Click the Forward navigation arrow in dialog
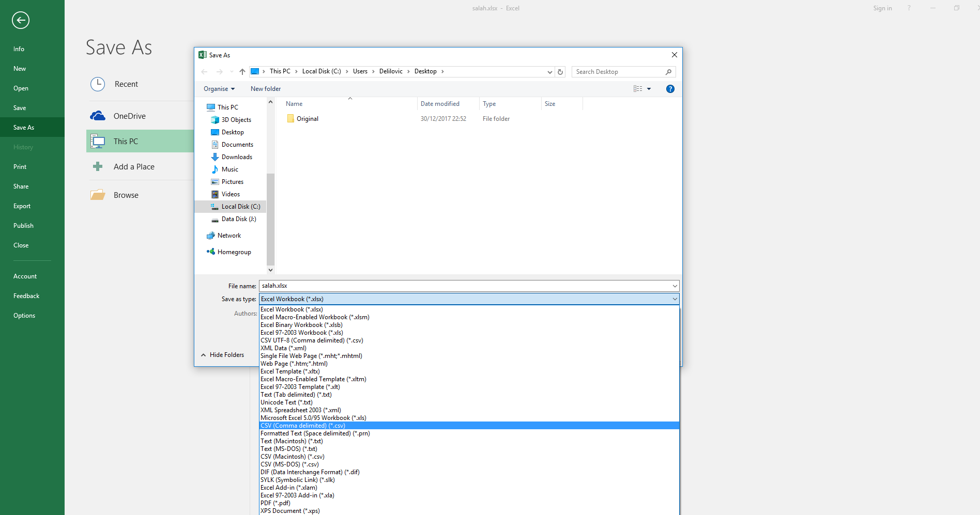This screenshot has height=515, width=980. (220, 72)
